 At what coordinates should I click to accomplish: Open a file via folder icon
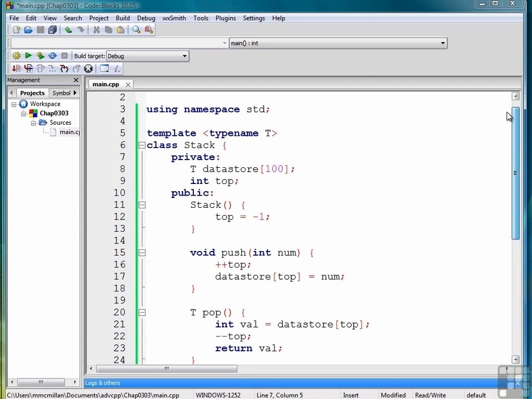click(x=28, y=30)
